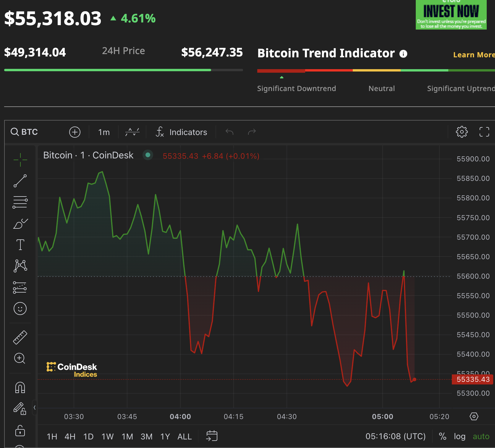495x448 pixels.
Task: Click the green market status dot
Action: [x=148, y=155]
